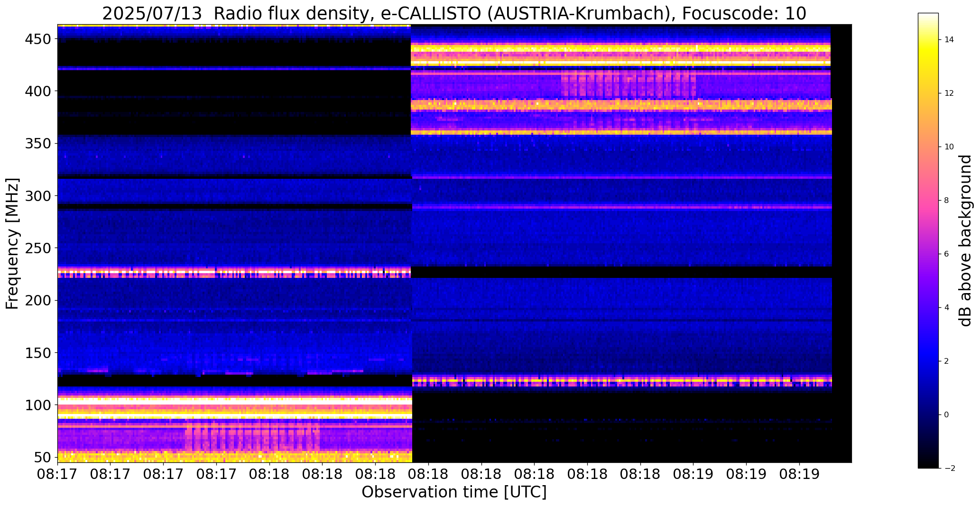This screenshot has width=980, height=506.
Task: Click the "Observation time [UTC]" x-axis label
Action: click(454, 492)
